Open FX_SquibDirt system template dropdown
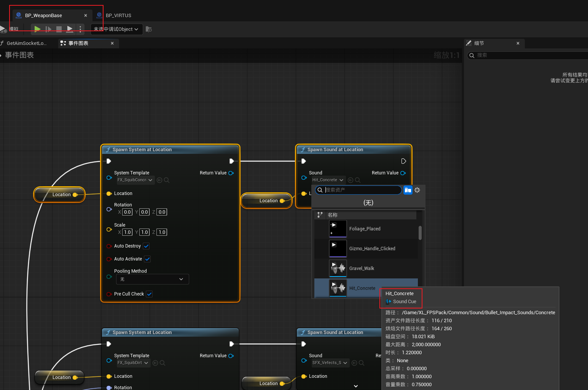Viewport: 588px width, 390px height. [x=133, y=363]
